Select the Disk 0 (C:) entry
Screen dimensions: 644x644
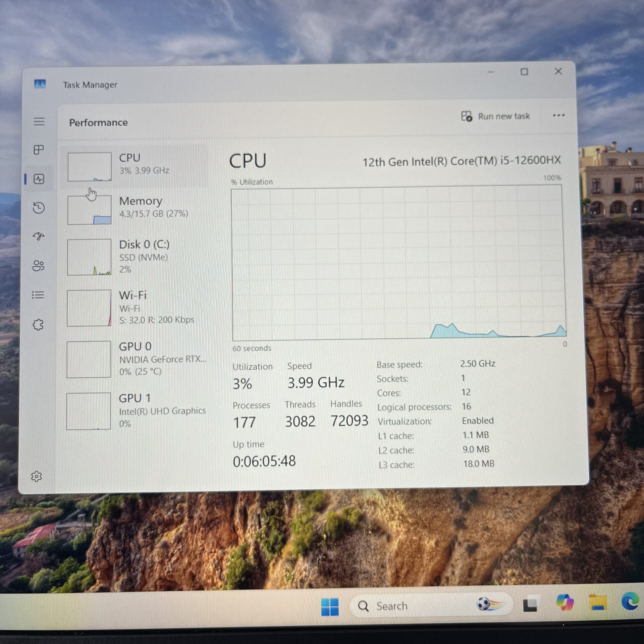135,257
